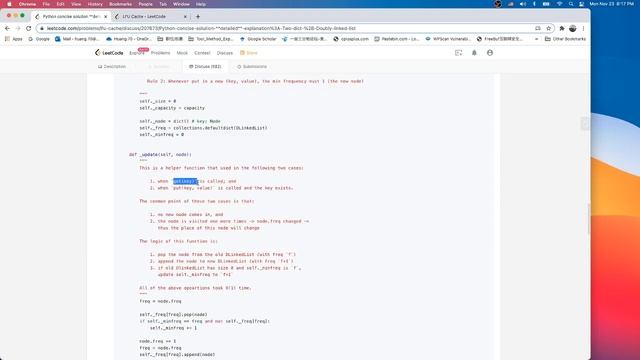Open the battery status icon

(x=546, y=4)
